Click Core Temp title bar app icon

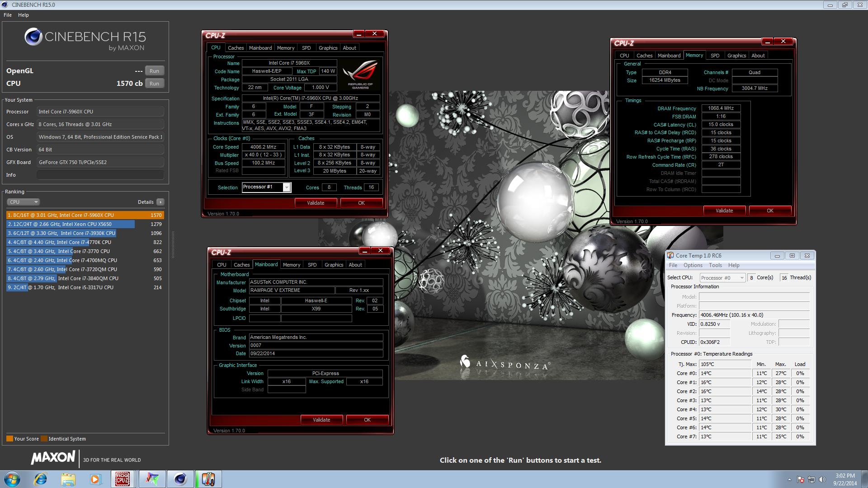(670, 256)
